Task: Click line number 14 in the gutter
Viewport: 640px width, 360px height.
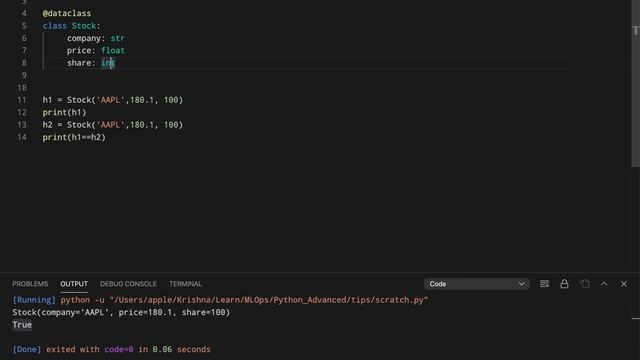Action: pyautogui.click(x=22, y=137)
